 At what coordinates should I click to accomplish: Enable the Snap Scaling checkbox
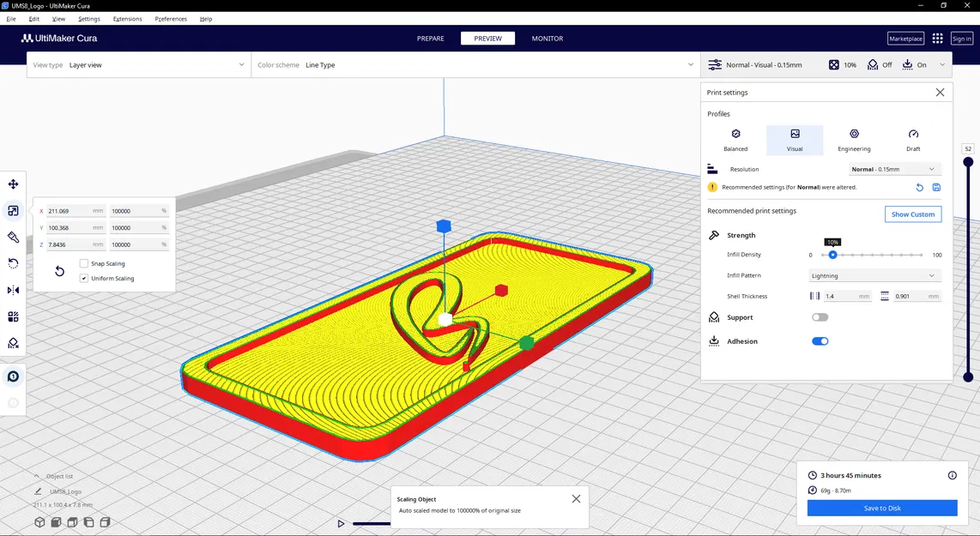84,263
